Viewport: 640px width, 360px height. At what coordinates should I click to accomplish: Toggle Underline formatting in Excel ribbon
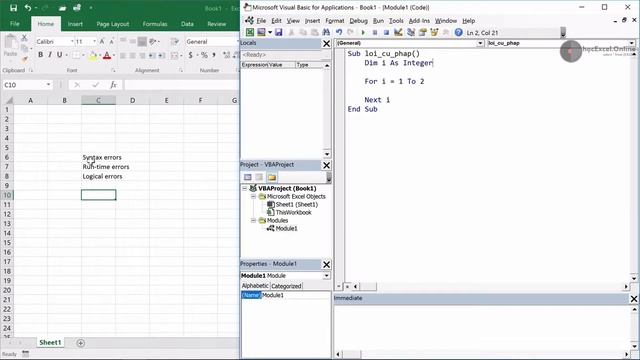pos(60,55)
